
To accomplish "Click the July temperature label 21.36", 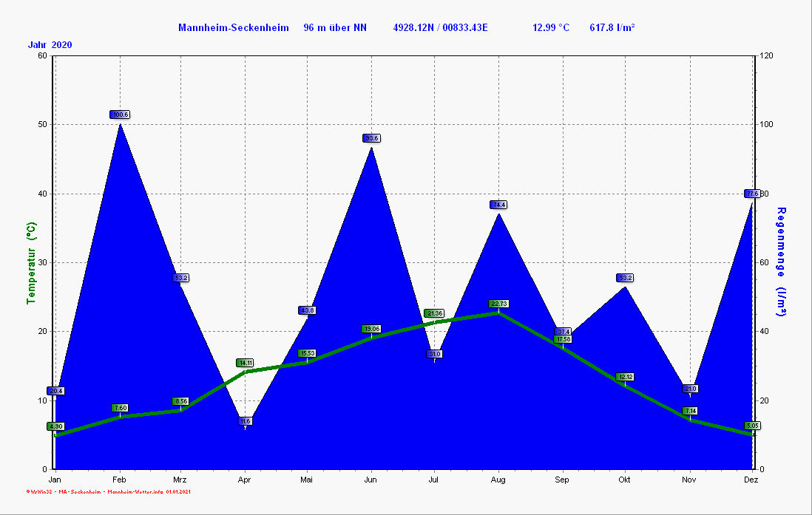I will [434, 313].
